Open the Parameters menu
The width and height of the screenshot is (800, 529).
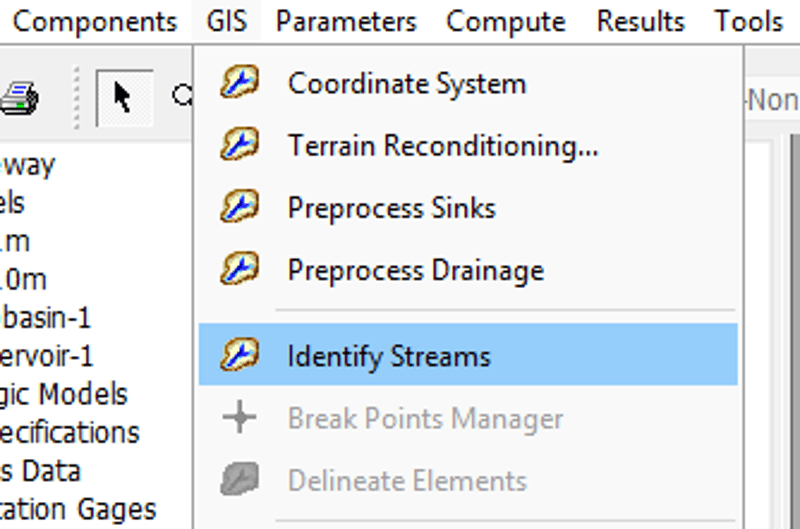click(x=346, y=21)
